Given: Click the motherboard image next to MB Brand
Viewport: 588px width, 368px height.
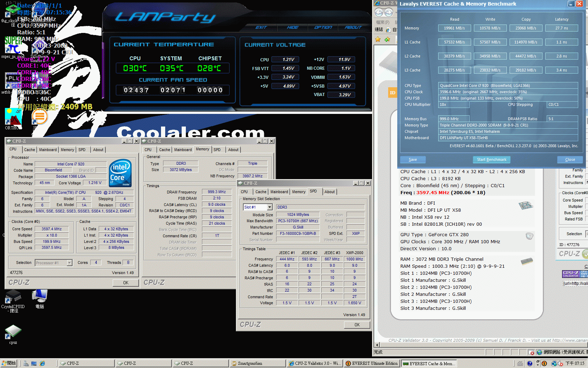Looking at the screenshot, I should point(526,205).
